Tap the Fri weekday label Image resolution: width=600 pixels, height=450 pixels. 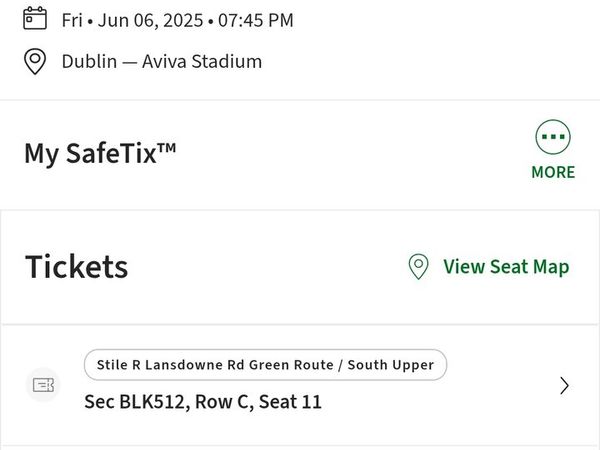click(x=72, y=20)
